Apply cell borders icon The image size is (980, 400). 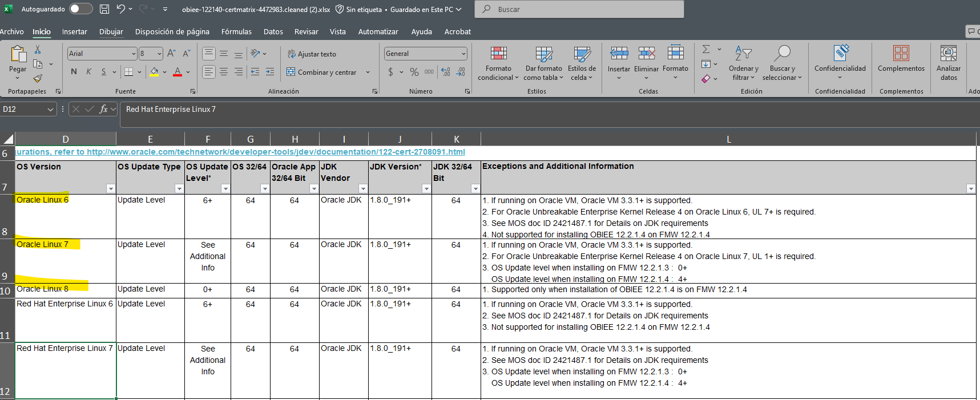(128, 72)
